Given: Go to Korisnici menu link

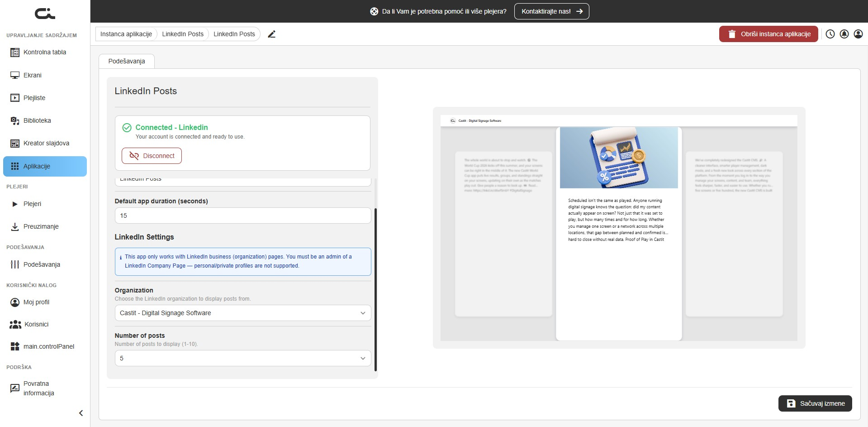Looking at the screenshot, I should point(45,324).
